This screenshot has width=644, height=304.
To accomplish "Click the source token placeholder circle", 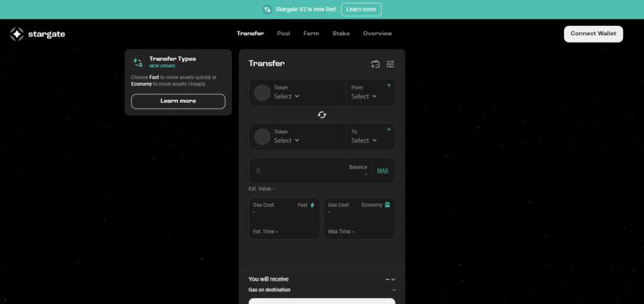I will (262, 93).
